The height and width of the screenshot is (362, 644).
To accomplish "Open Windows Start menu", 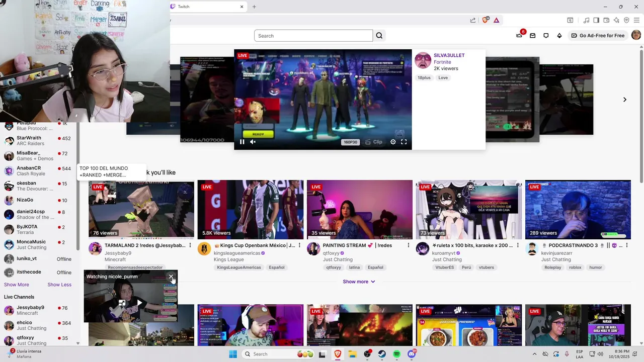I will click(233, 354).
